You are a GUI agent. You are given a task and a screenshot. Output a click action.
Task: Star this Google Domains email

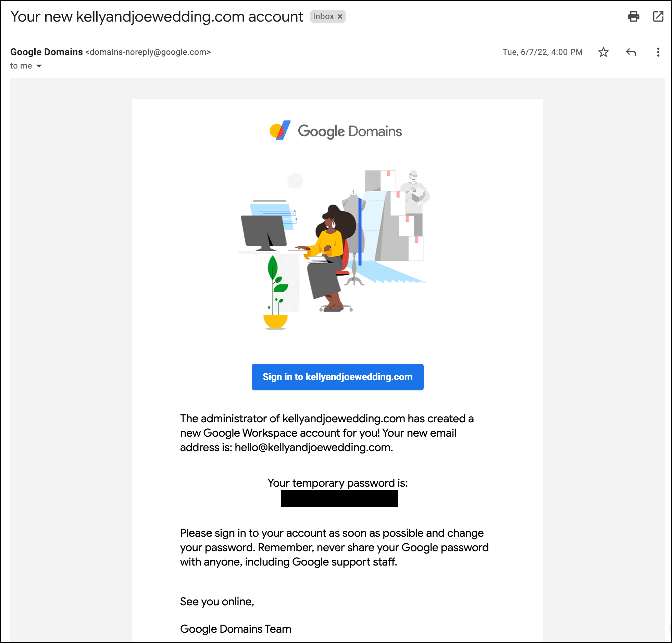[603, 52]
